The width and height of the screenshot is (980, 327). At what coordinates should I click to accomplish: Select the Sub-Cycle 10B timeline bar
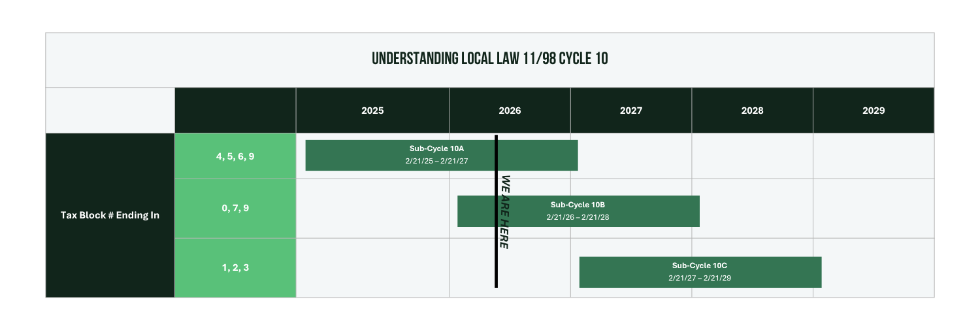578,211
